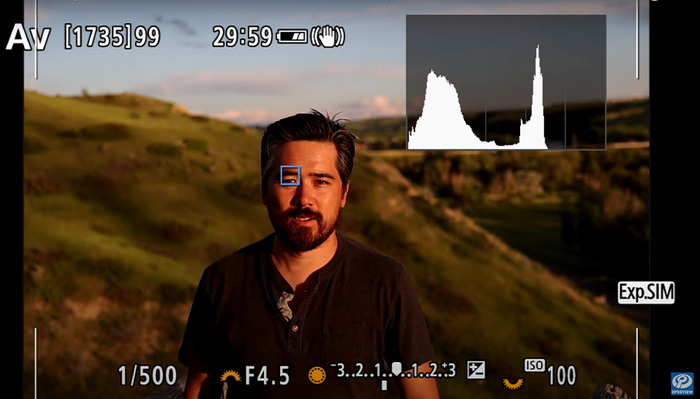The width and height of the screenshot is (700, 399).
Task: Select the [1735] shots remaining counter
Action: 98,37
